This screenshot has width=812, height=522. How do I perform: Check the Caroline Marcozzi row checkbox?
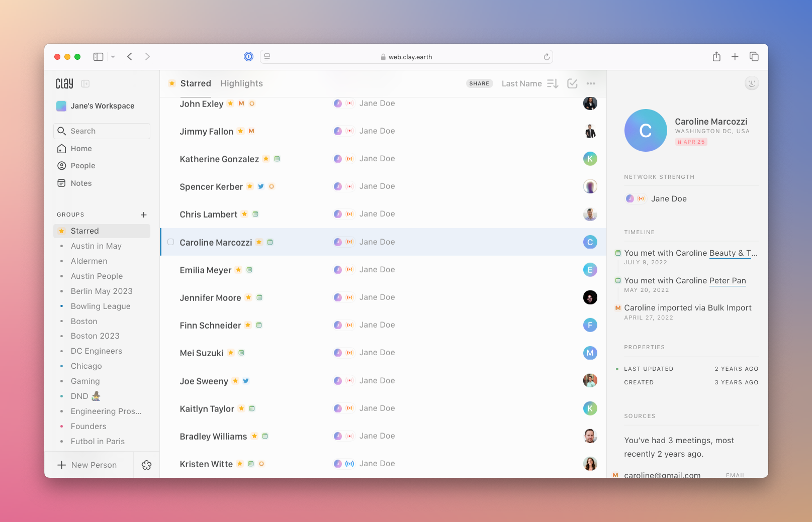point(171,242)
